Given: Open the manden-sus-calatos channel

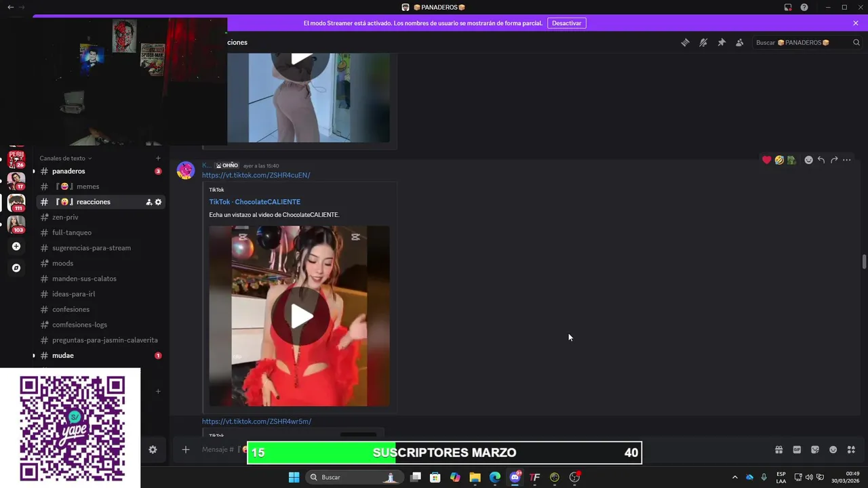Looking at the screenshot, I should [100, 279].
